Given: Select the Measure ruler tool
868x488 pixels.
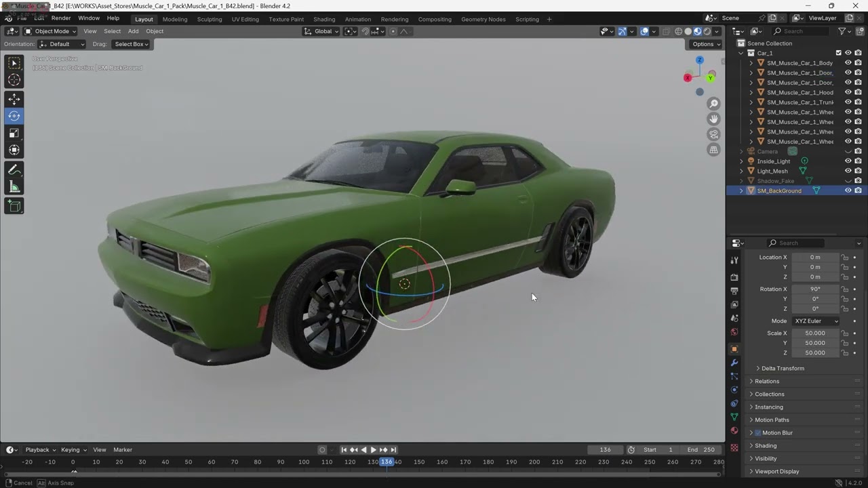Looking at the screenshot, I should click(14, 187).
